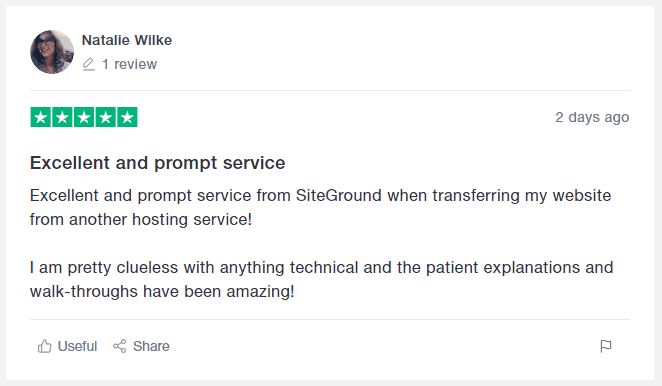Click the word SiteGround in the review
Screen dimensions: 662x386
(339, 196)
